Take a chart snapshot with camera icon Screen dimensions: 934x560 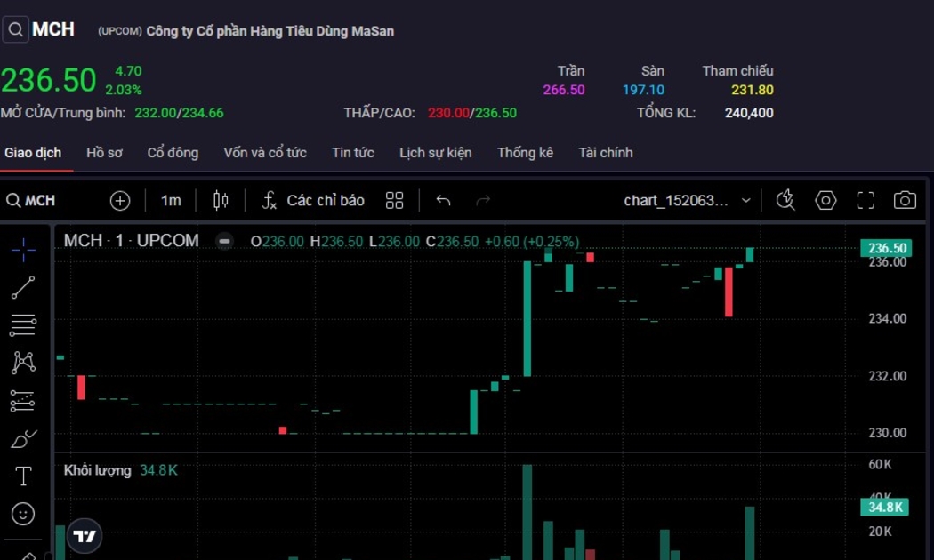905,201
